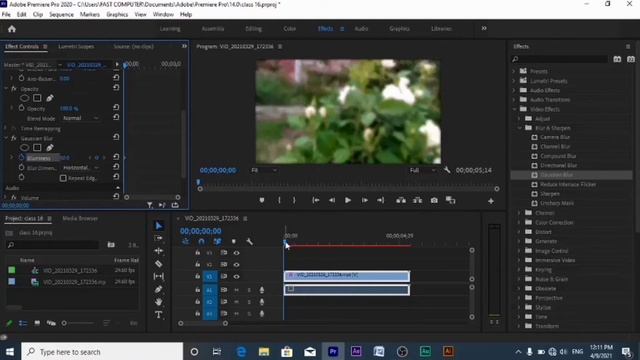This screenshot has height=360, width=640.
Task: Create rectangle mask under Gaussian Blur
Action: coord(37,148)
